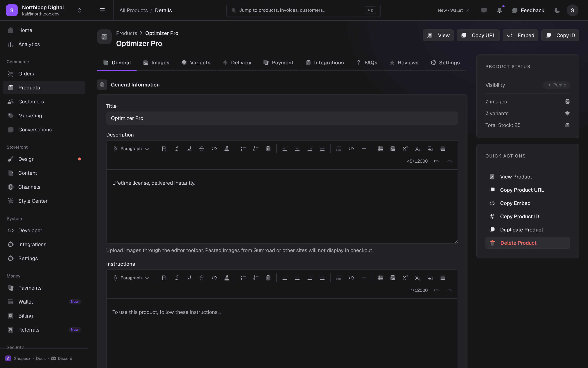
Task: Center align text in Description editor
Action: tap(297, 149)
